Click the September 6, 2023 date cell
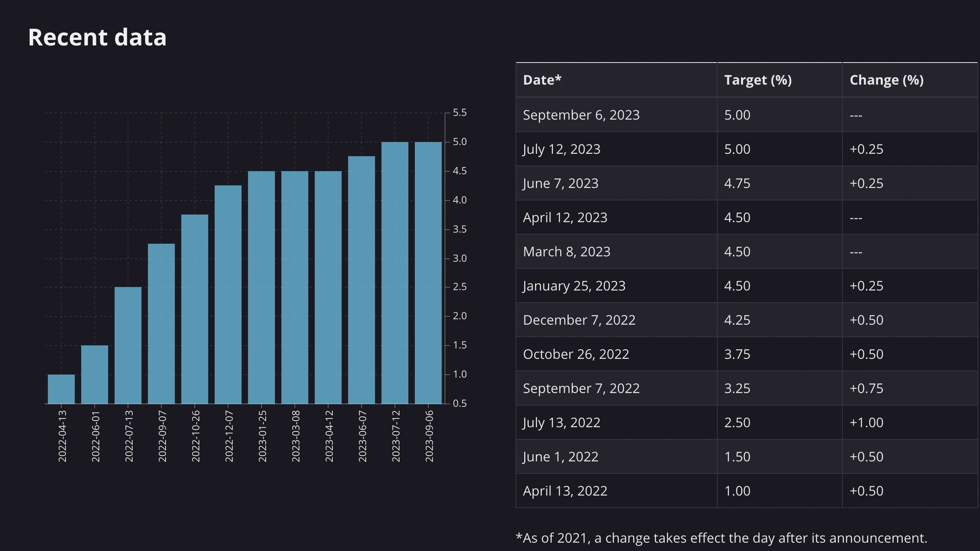Screen dimensions: 980x551 (616, 115)
